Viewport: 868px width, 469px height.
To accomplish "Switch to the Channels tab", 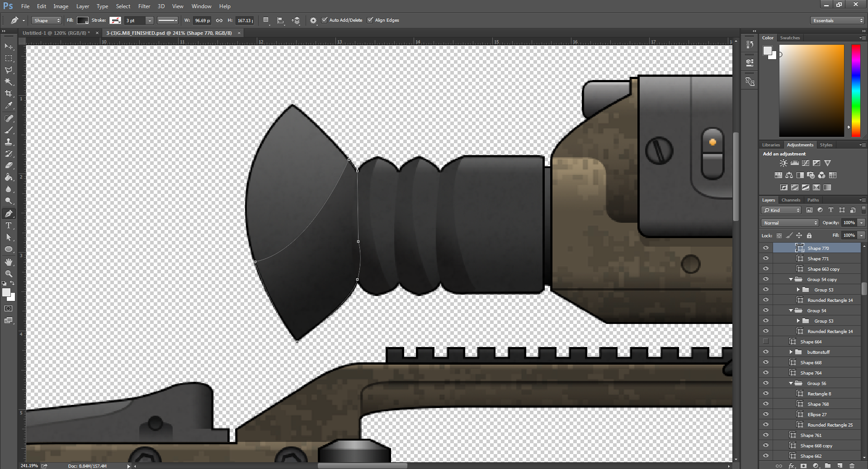I will pos(791,200).
